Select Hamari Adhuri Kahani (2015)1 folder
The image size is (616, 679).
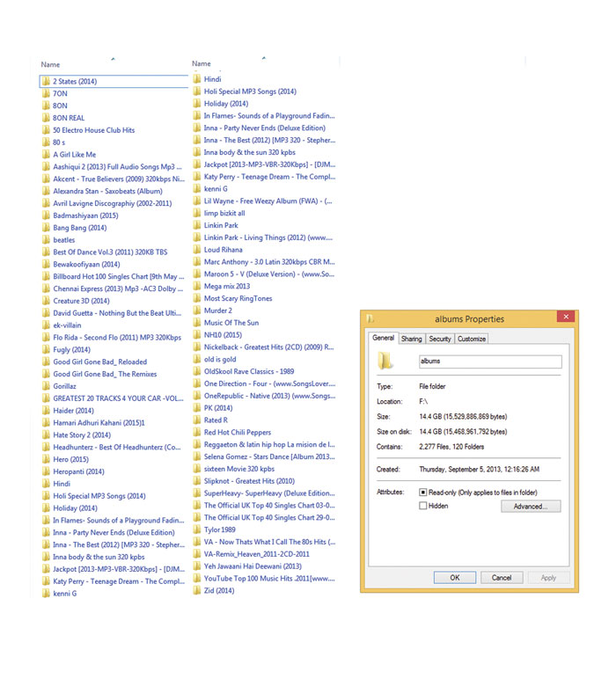[99, 423]
